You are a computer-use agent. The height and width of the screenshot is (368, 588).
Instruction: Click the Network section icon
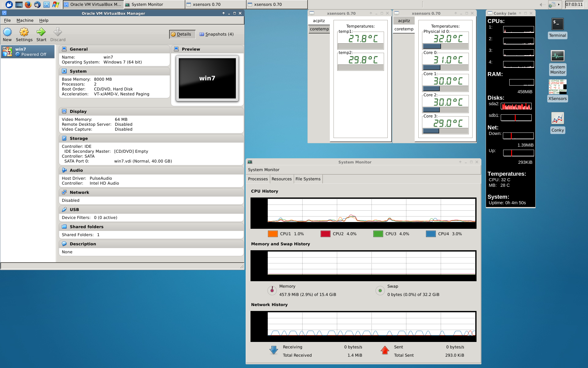pyautogui.click(x=64, y=192)
